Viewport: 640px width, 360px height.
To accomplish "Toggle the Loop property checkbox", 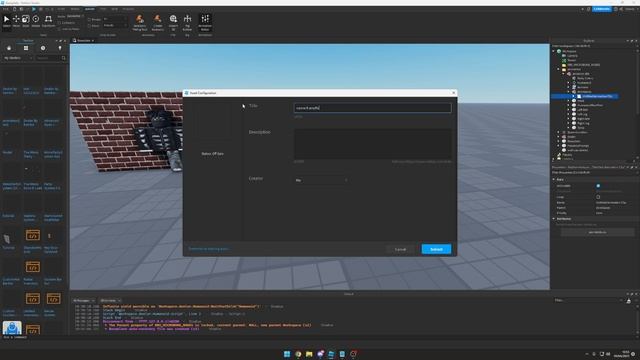I will [x=598, y=197].
